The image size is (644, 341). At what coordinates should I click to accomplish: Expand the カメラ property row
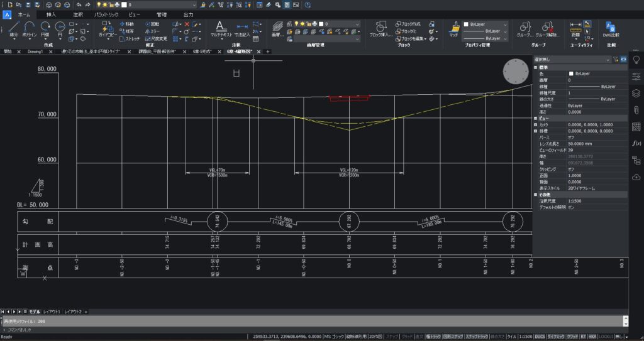pos(536,125)
